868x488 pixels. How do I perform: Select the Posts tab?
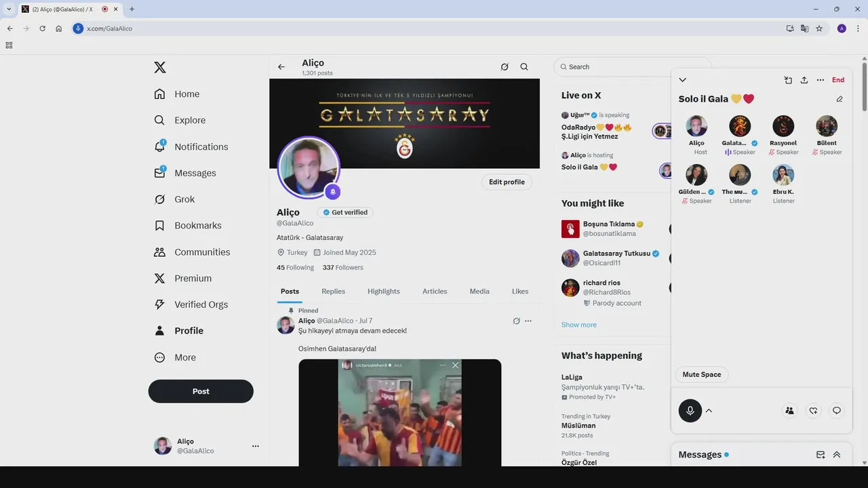(290, 291)
